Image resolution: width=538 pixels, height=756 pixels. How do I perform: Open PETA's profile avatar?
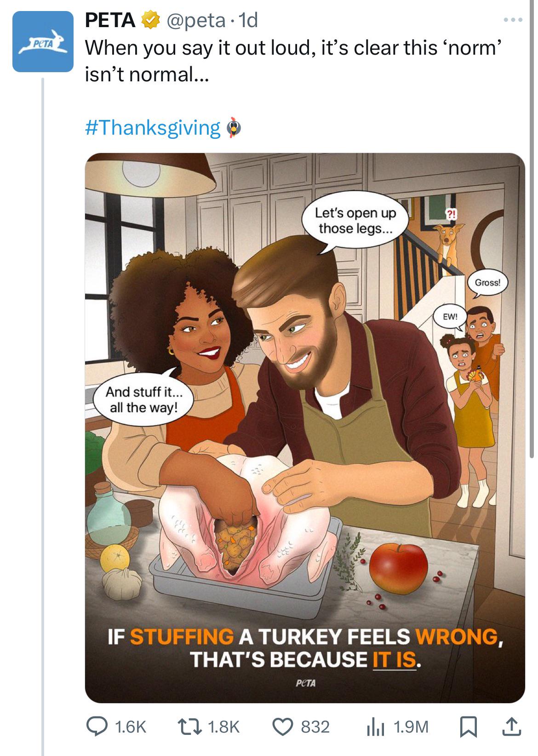(42, 42)
